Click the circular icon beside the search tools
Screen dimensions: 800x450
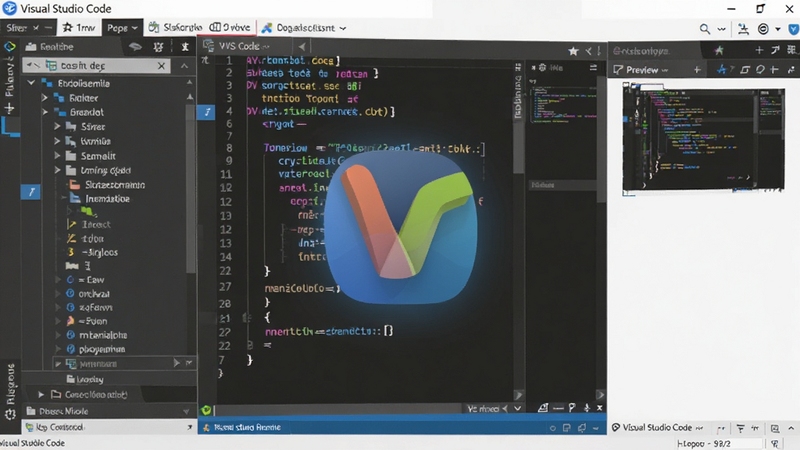coord(763,29)
